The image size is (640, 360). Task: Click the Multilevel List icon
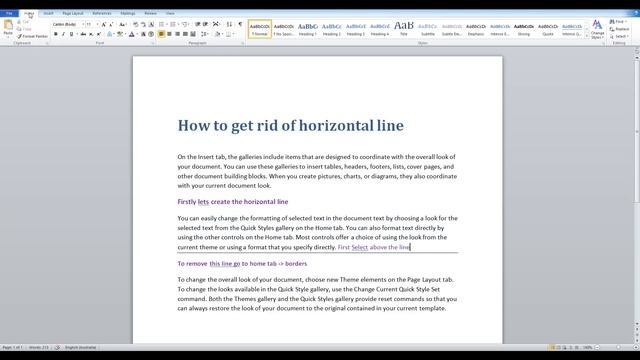pos(184,24)
